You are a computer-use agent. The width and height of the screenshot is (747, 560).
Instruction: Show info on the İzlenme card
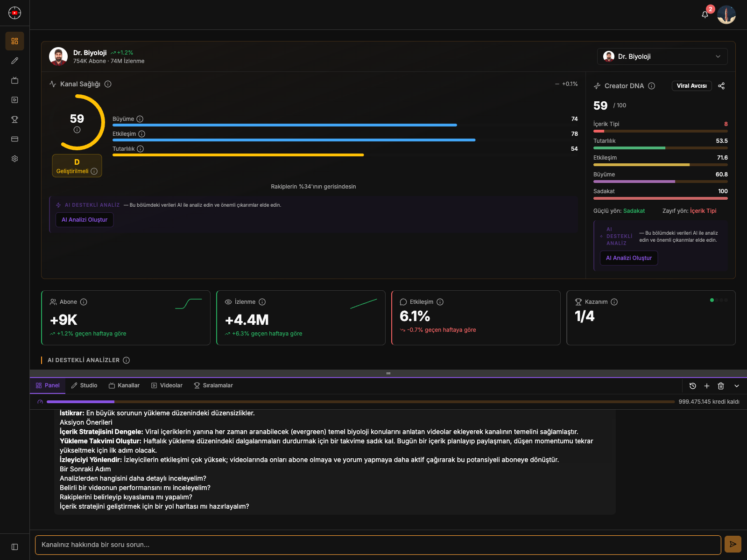click(262, 302)
